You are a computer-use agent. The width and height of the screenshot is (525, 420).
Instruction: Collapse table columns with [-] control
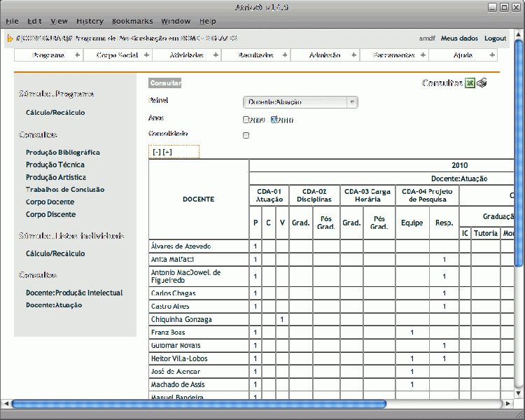157,152
